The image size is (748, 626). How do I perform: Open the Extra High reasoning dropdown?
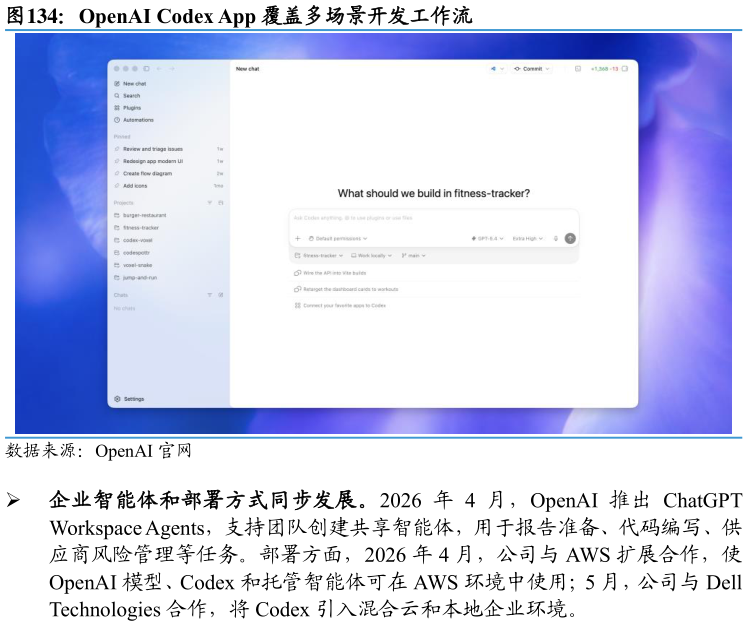tap(528, 239)
